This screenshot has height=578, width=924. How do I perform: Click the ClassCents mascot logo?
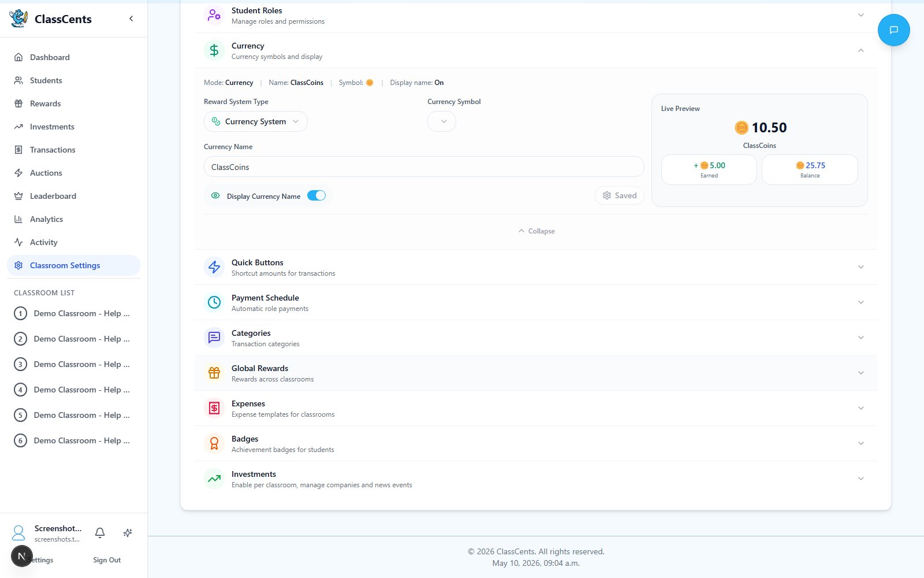tap(18, 18)
